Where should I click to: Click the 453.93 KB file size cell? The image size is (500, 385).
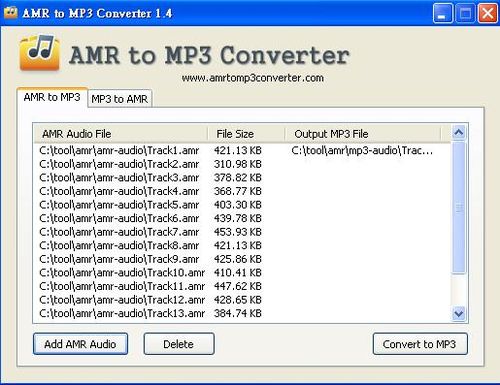tap(238, 232)
